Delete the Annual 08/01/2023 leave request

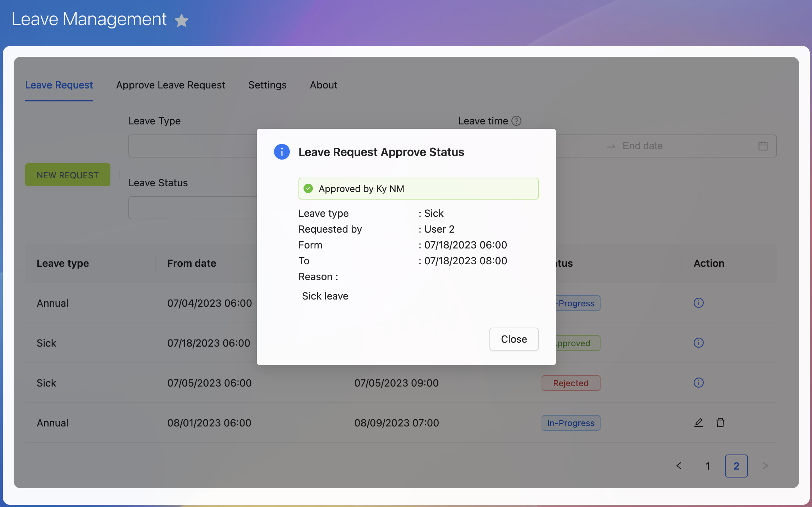click(x=720, y=423)
